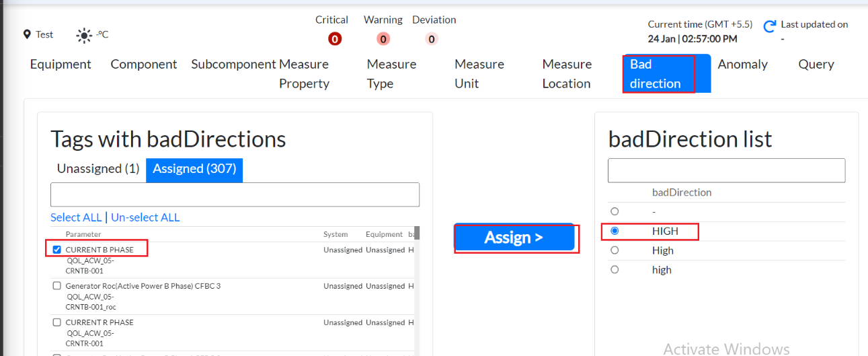Click the badDirection list search field
Screen dimensions: 868x356
pos(726,170)
